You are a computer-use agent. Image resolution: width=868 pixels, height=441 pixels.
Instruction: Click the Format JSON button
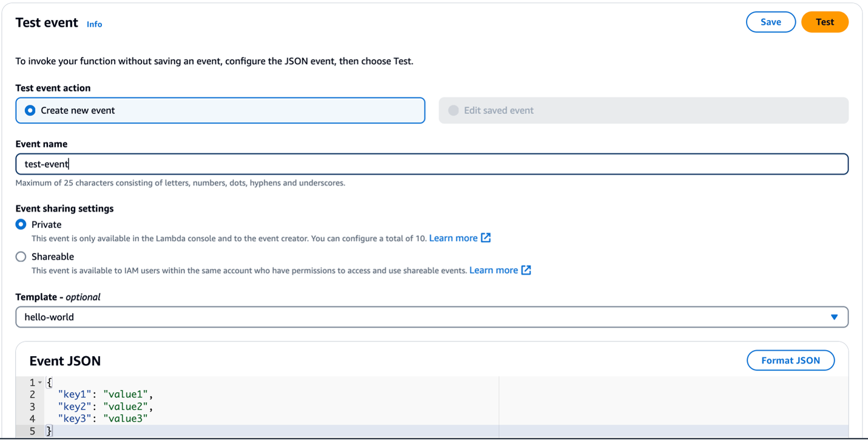click(790, 360)
